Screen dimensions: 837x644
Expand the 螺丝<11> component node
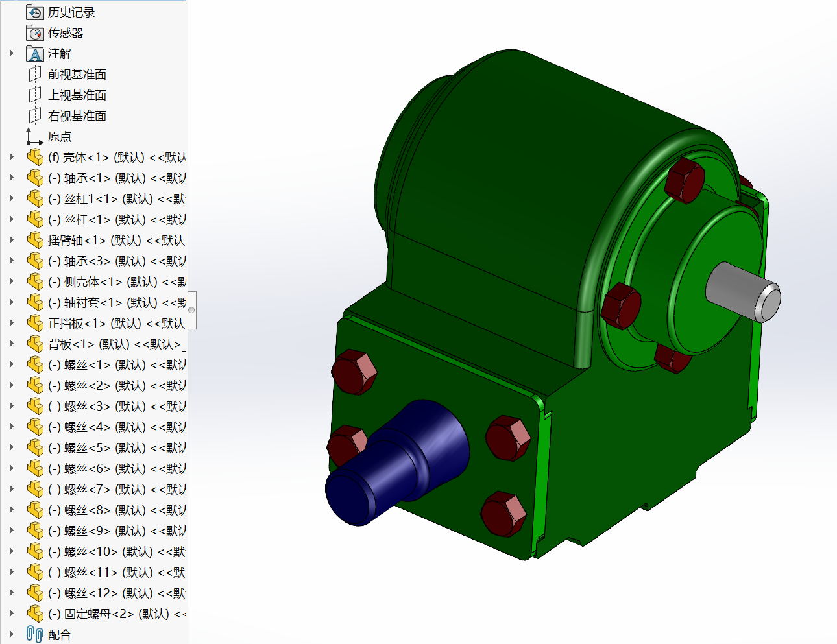(12, 572)
